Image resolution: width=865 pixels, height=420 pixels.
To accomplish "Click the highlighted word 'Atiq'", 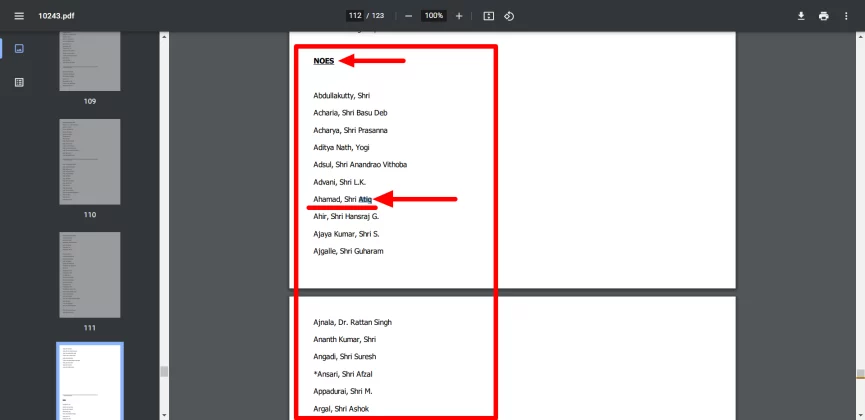I will pyautogui.click(x=365, y=199).
